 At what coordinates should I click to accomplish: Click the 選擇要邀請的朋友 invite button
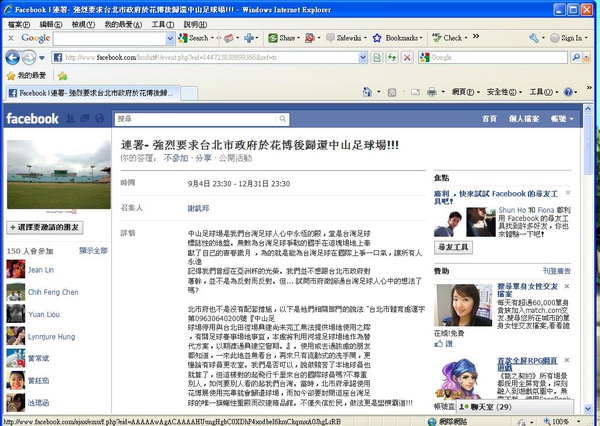(45, 227)
